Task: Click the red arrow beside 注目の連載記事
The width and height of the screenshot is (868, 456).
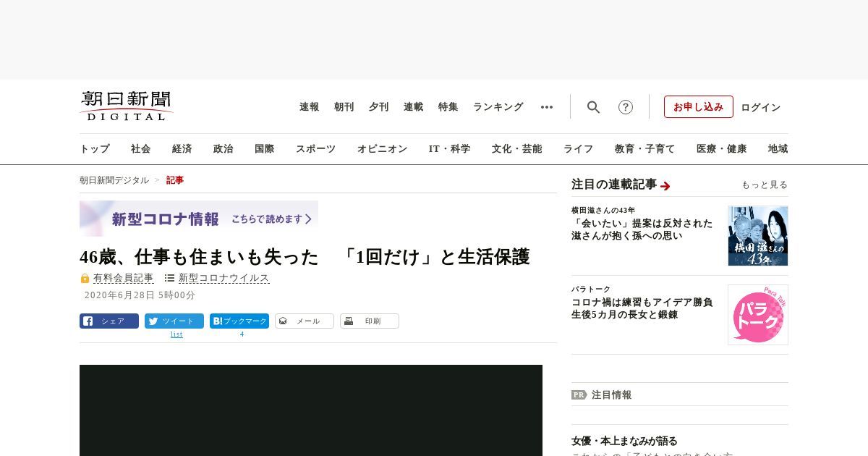Action: coord(665,186)
